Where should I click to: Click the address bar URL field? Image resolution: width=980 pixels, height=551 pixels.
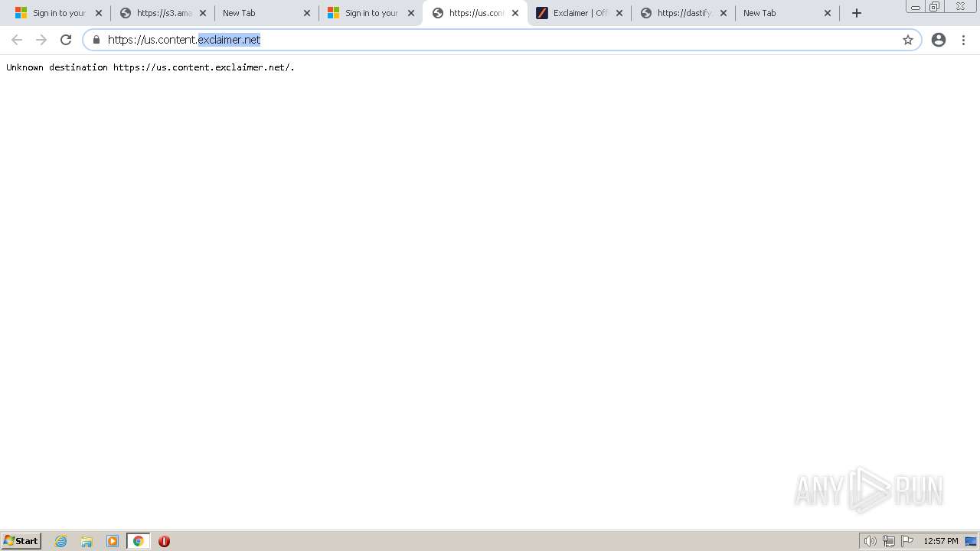point(501,40)
